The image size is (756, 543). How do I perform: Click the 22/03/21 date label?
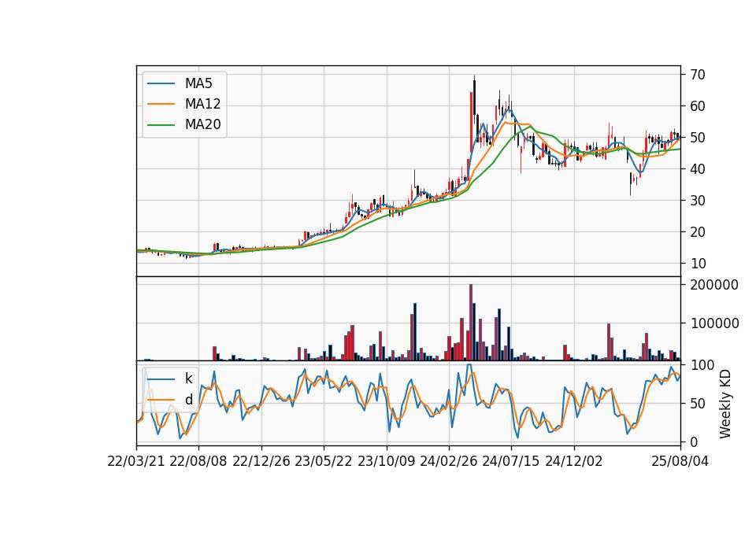(x=136, y=461)
